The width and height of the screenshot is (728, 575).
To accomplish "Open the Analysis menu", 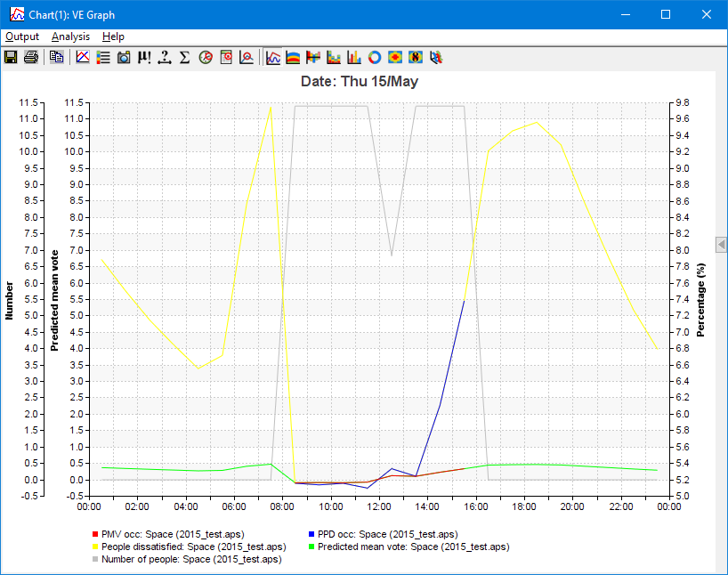I will pos(70,36).
